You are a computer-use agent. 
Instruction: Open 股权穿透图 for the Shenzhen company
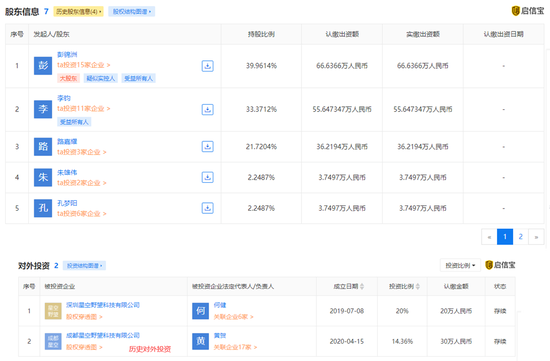pos(84,317)
